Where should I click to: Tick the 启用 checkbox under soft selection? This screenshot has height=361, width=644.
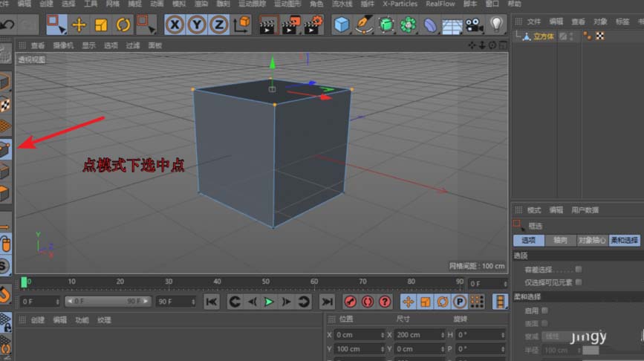[x=545, y=310]
